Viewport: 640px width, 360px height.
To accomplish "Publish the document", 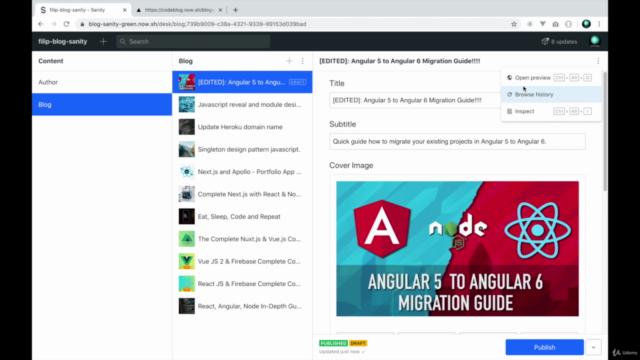I will tap(544, 347).
